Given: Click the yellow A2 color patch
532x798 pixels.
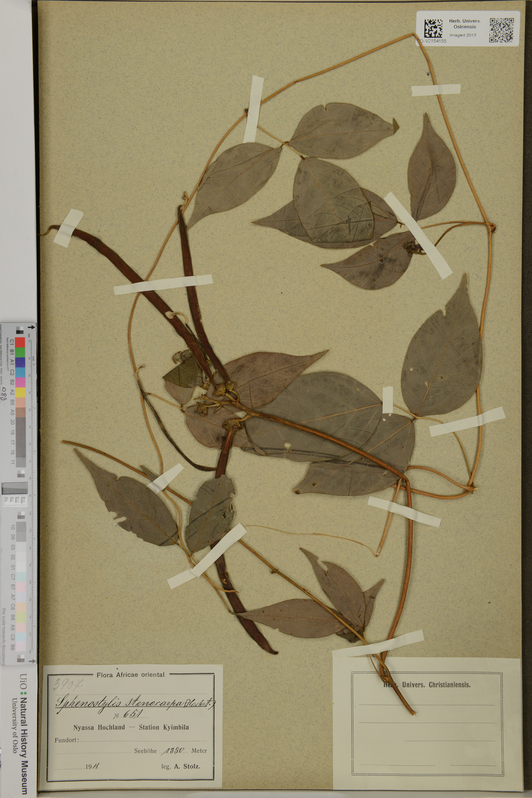Looking at the screenshot, I should 20,392.
